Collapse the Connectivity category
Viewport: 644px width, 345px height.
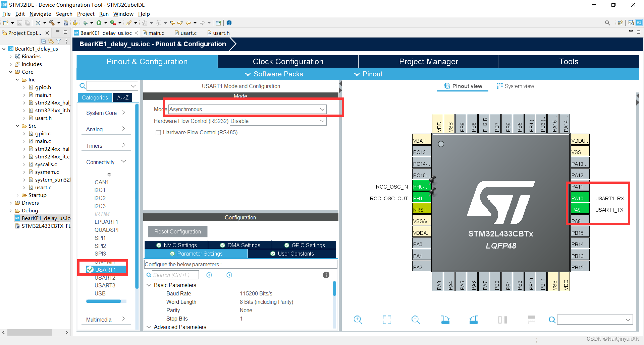[106, 162]
